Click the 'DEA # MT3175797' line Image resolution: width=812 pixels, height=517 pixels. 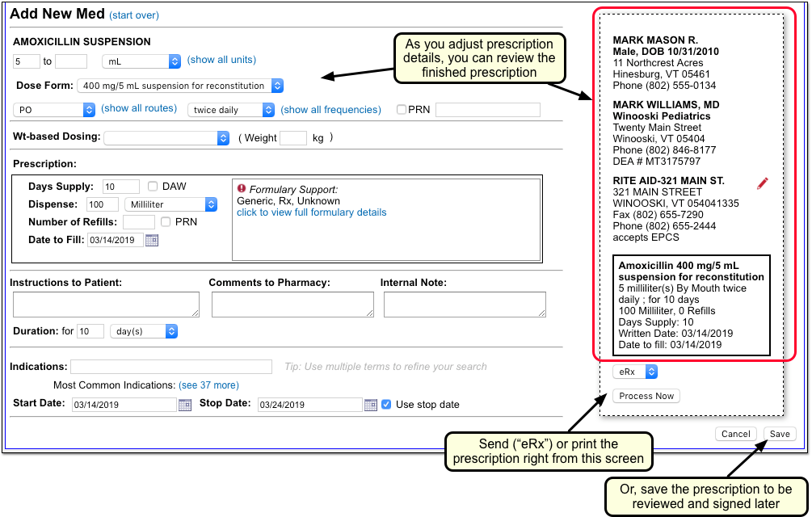(x=657, y=162)
